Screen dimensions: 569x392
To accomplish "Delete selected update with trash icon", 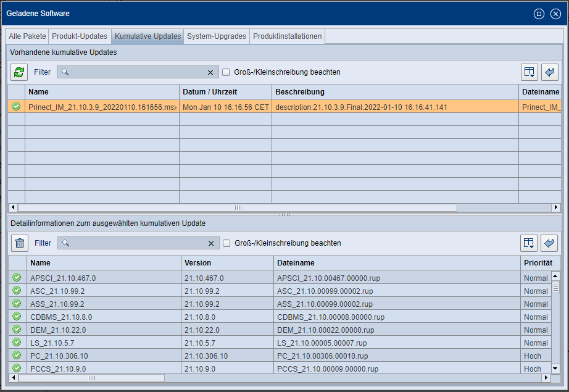I will pyautogui.click(x=20, y=243).
